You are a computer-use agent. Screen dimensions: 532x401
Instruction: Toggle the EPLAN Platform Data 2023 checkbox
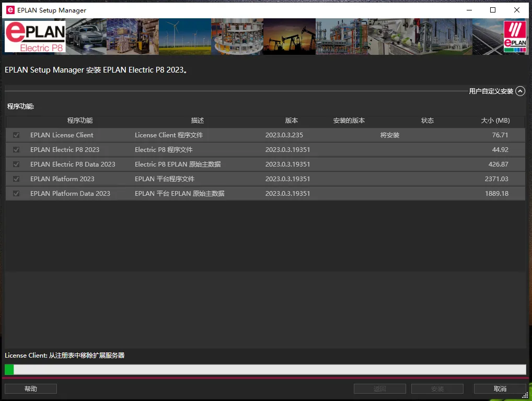point(16,193)
